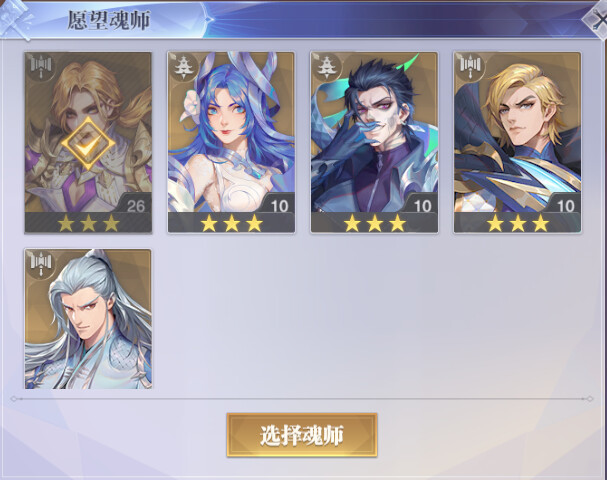Click class icon on blond caped man card

tap(470, 67)
